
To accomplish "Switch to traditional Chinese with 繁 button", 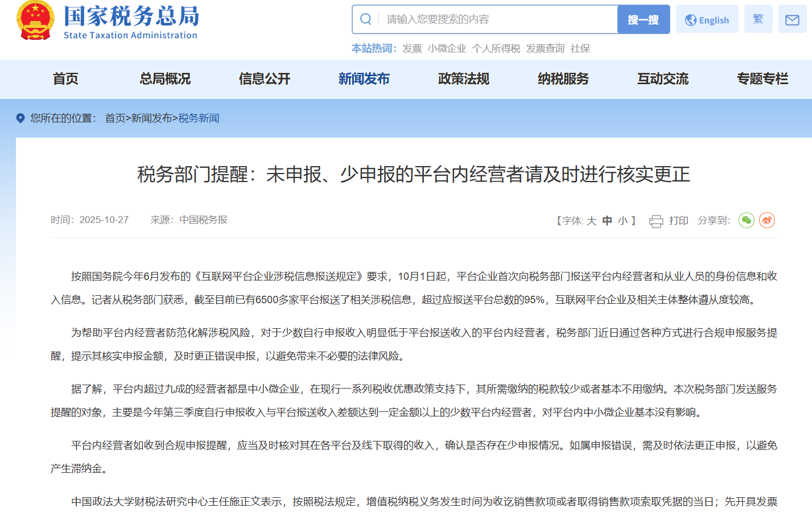I will point(758,19).
